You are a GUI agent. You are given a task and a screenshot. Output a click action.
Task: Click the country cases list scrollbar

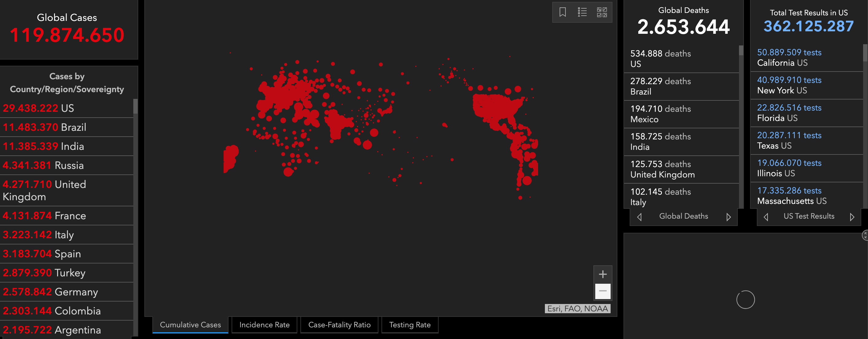click(135, 106)
